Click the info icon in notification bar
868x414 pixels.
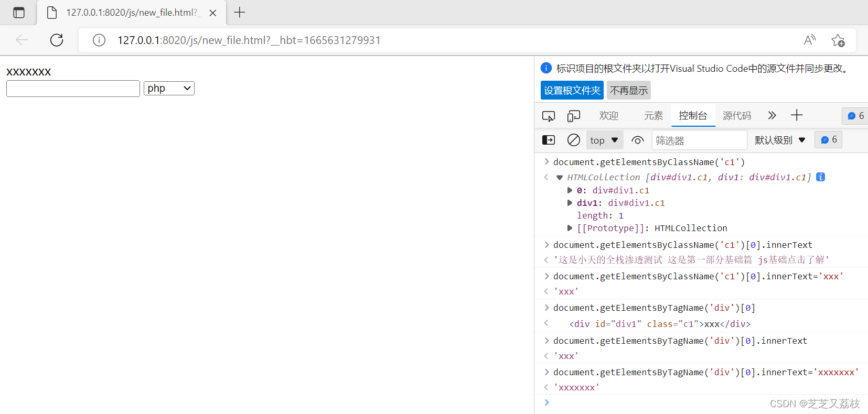click(x=546, y=68)
